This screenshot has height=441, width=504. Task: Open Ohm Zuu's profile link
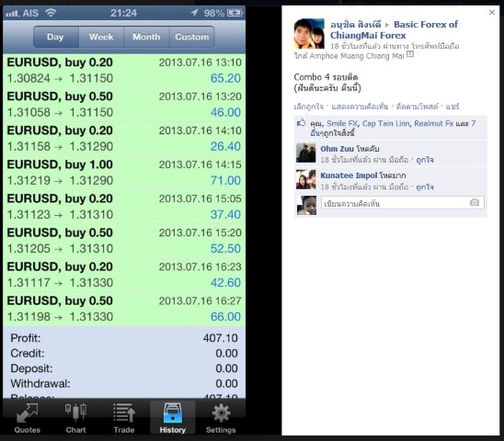(337, 149)
